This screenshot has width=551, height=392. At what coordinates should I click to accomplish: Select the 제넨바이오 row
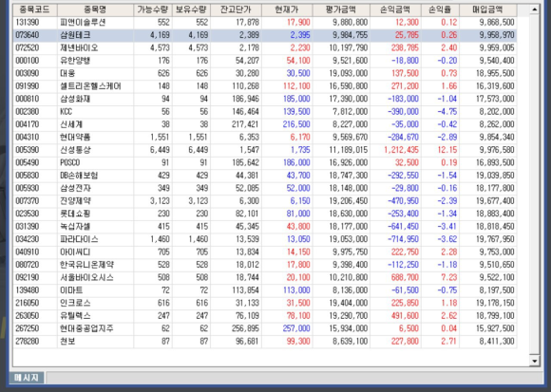265,47
